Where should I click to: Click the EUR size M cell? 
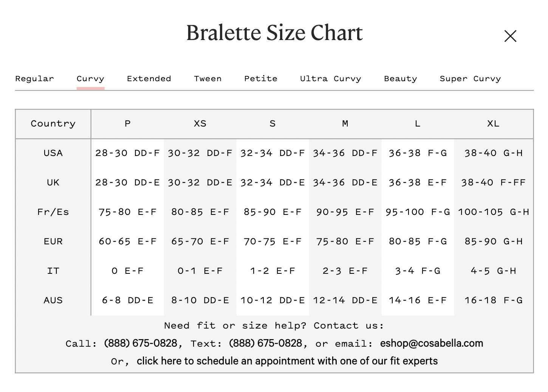tap(345, 241)
